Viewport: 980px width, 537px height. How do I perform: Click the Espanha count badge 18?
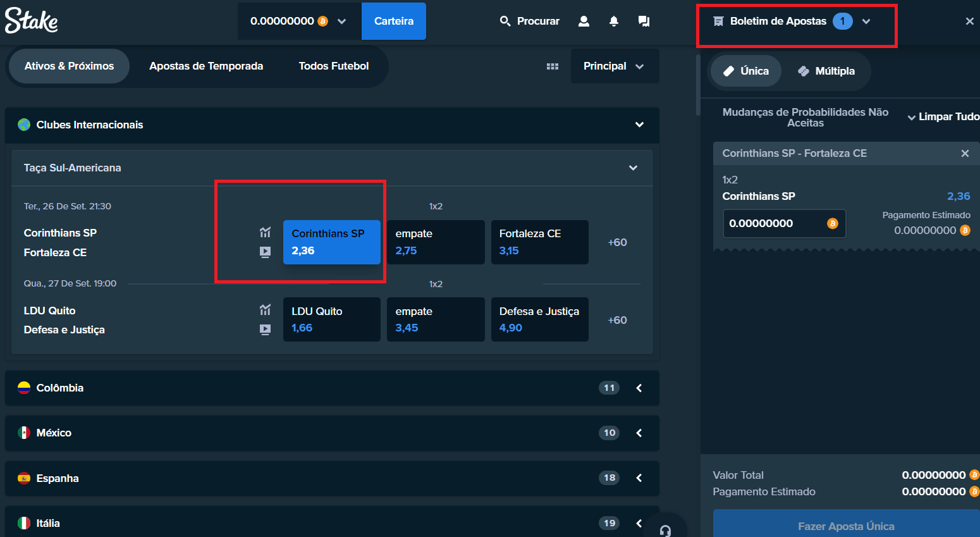609,478
